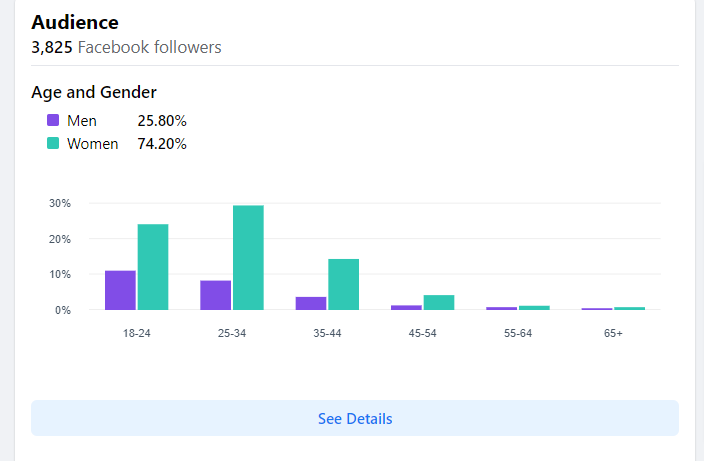Click the Men 25.80% percentage value

pyautogui.click(x=162, y=121)
